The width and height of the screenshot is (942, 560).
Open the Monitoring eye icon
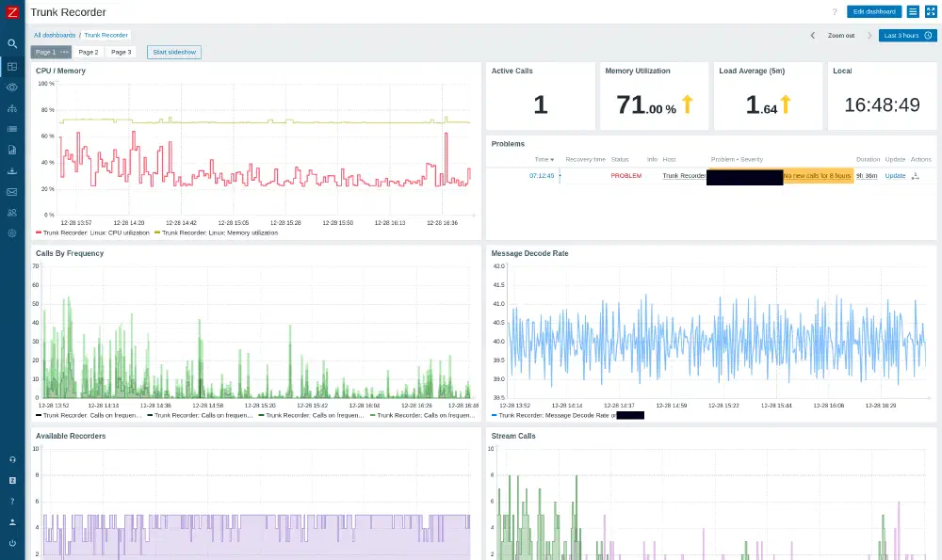pos(12,87)
